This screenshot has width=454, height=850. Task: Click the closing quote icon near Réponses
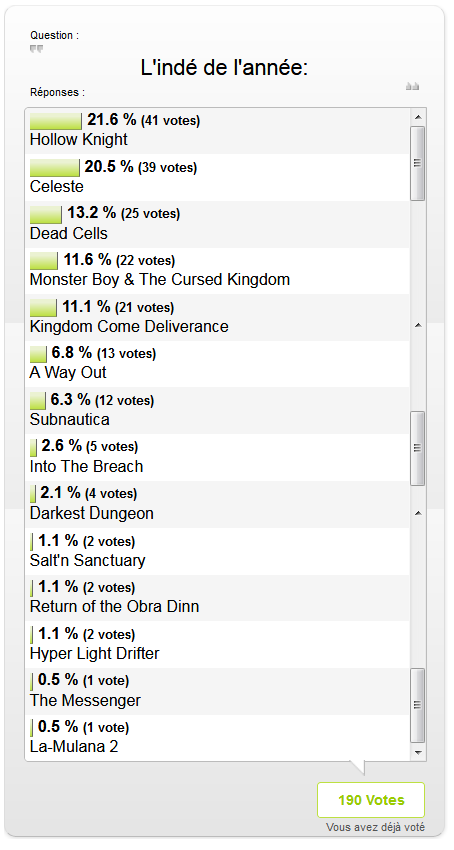pyautogui.click(x=412, y=86)
